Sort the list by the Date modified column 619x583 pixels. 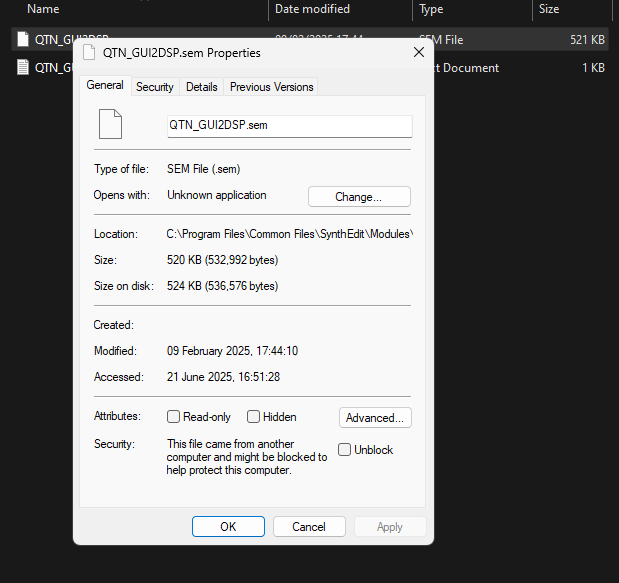[312, 9]
